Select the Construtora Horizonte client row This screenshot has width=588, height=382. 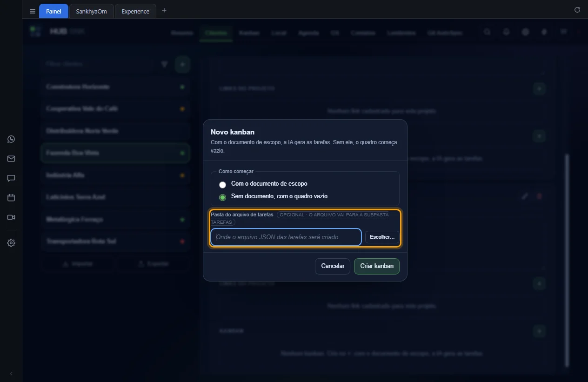tap(115, 87)
